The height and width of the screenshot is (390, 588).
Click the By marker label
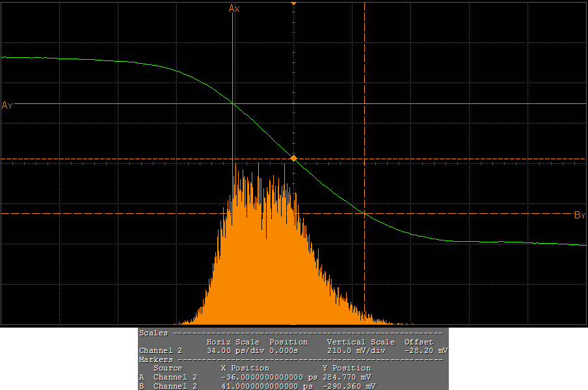click(580, 215)
